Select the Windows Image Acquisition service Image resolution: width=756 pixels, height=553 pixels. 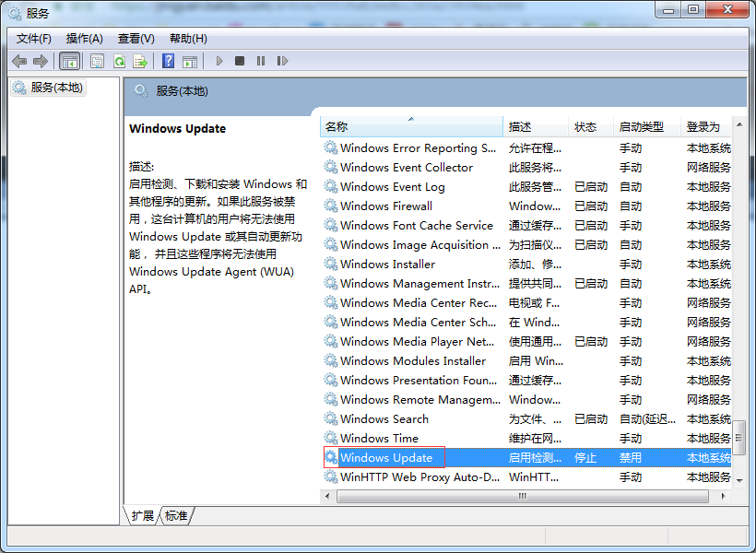(526, 245)
